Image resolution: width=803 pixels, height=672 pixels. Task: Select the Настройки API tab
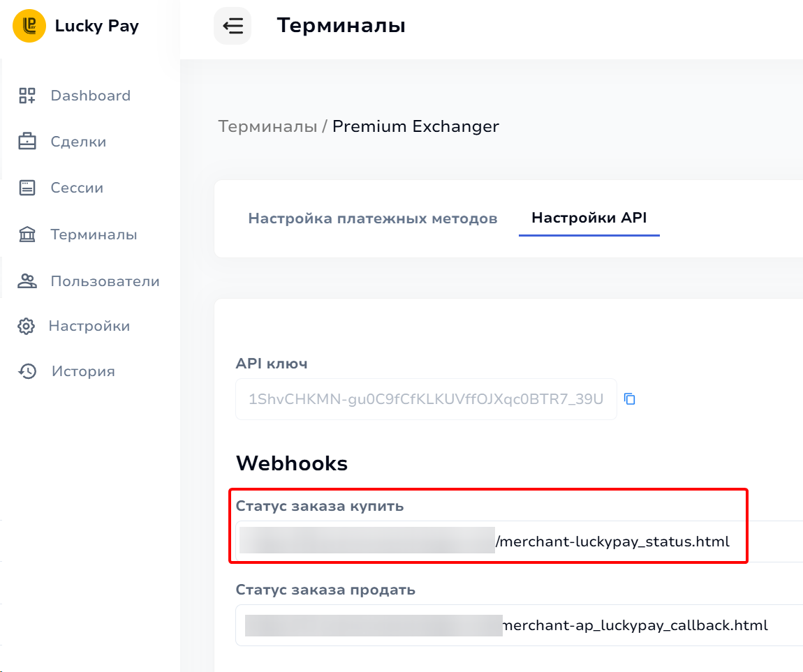point(589,218)
